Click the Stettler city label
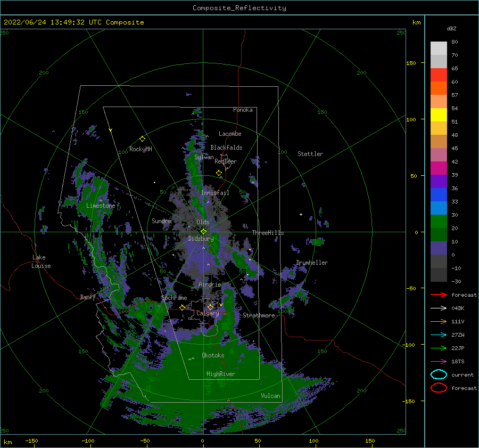This screenshot has height=448, width=479. click(x=310, y=154)
